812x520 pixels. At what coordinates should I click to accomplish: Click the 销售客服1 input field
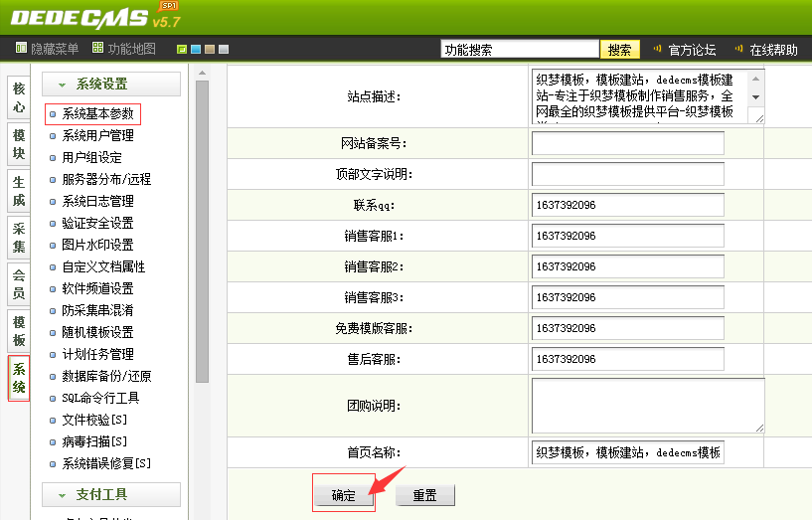point(628,236)
